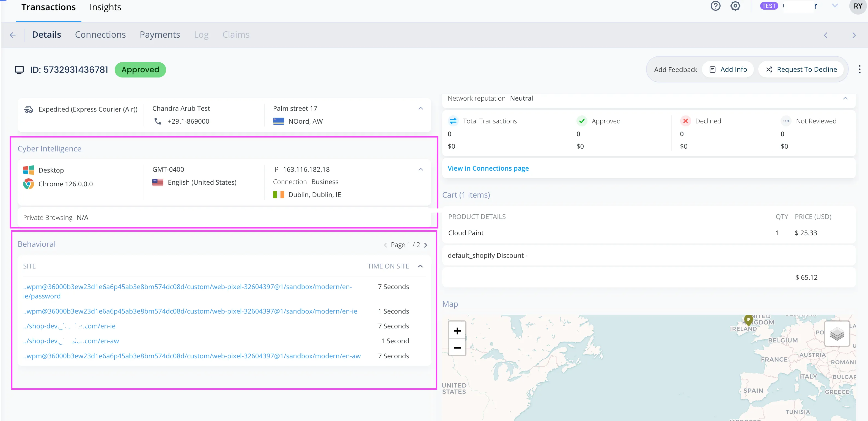The image size is (868, 421).
Task: Follow View in Connections page link
Action: 488,168
